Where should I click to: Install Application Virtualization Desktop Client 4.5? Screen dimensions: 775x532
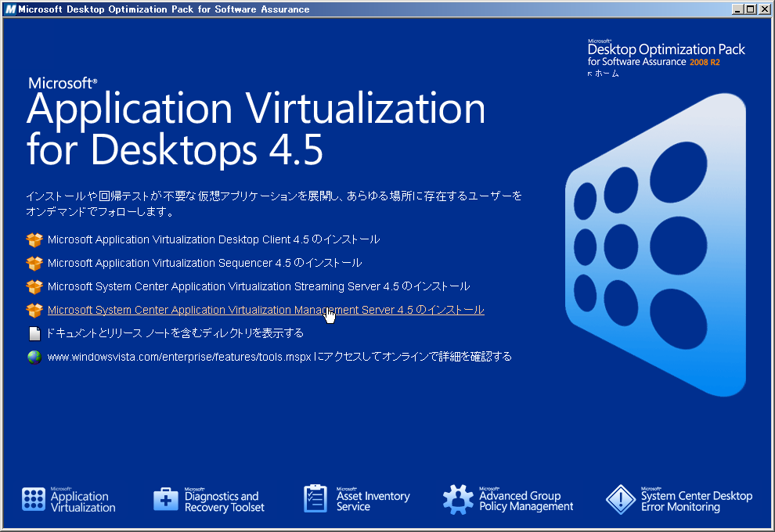point(213,239)
